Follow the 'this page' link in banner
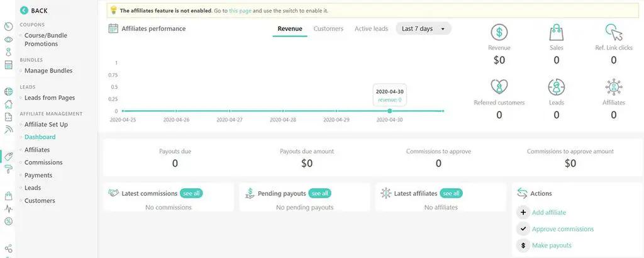The height and width of the screenshot is (258, 644). pyautogui.click(x=240, y=11)
